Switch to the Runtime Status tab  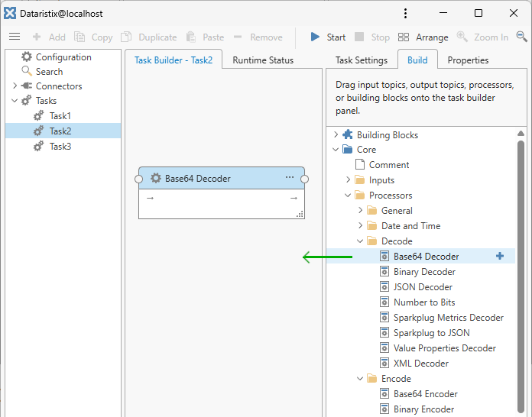click(262, 60)
